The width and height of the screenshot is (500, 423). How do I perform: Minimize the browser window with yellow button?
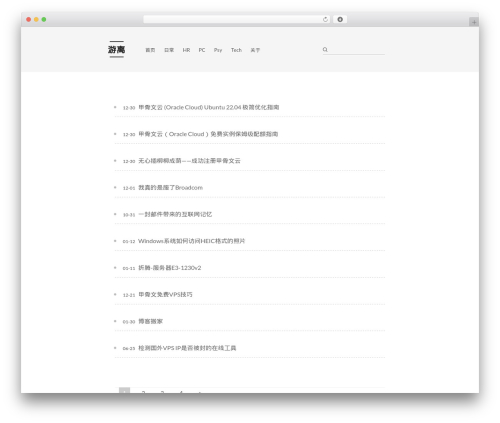click(36, 19)
